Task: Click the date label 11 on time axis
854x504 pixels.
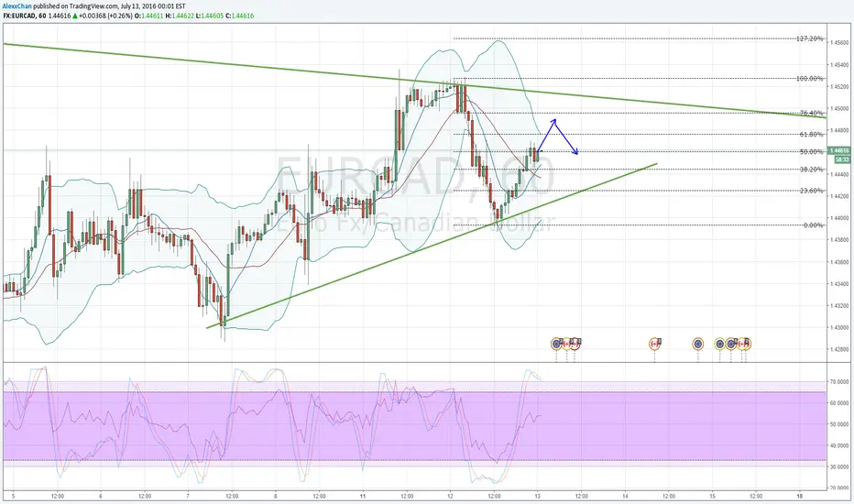Action: [363, 497]
